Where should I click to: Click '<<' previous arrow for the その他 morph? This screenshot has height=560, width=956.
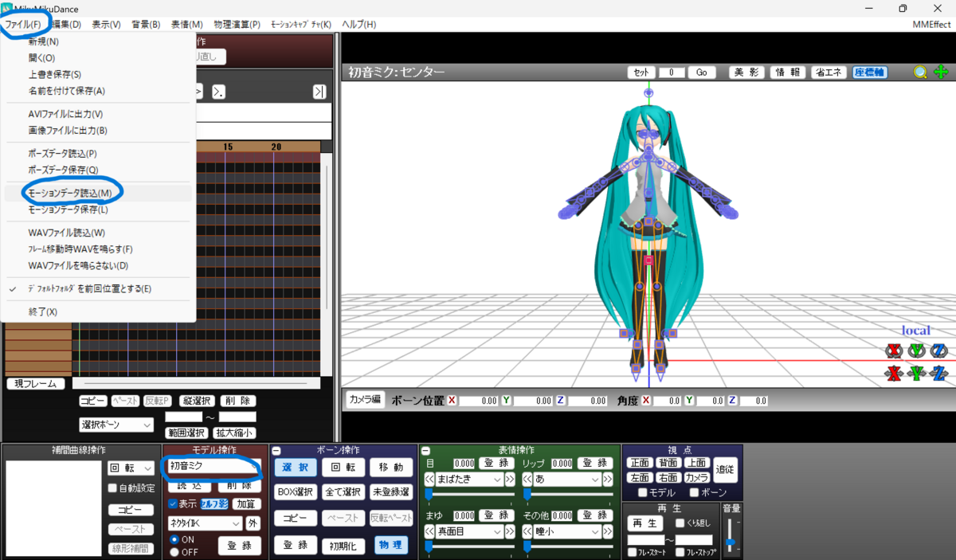(x=527, y=531)
